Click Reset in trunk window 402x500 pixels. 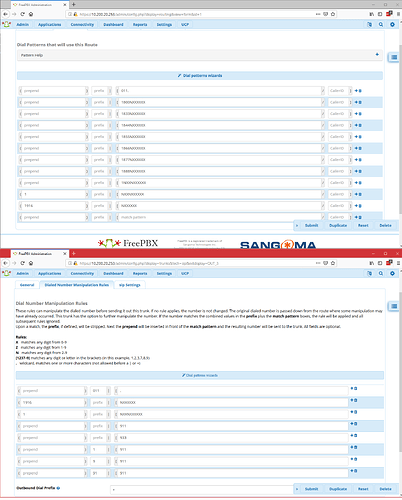pyautogui.click(x=363, y=489)
